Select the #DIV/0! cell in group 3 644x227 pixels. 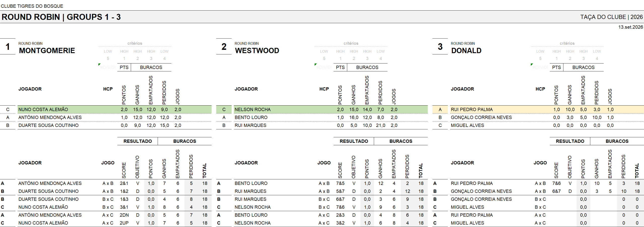tap(540, 67)
